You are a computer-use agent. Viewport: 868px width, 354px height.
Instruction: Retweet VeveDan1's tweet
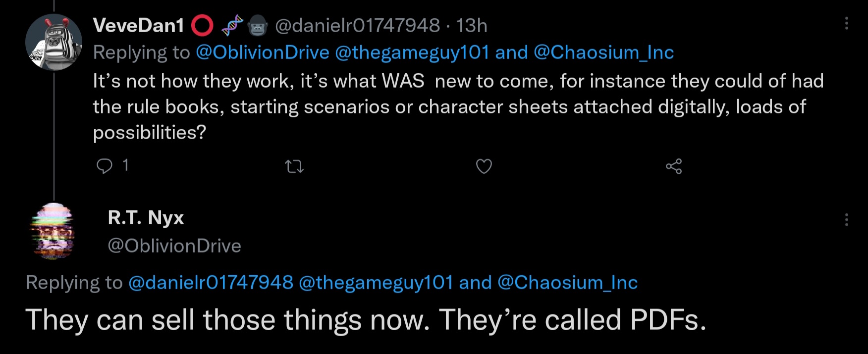pyautogui.click(x=295, y=167)
